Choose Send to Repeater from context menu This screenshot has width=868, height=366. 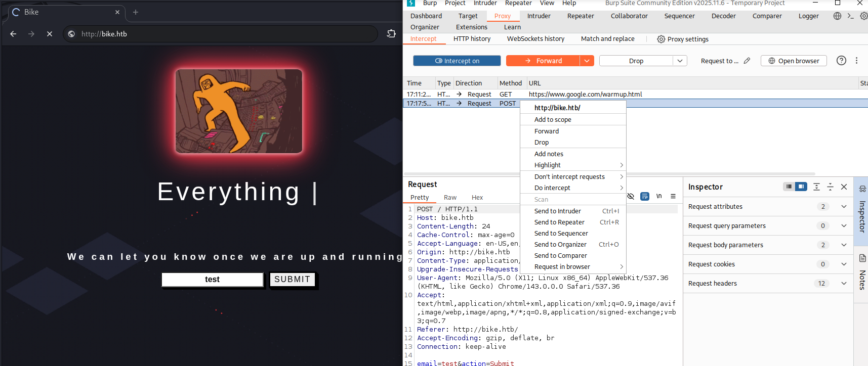click(x=559, y=222)
